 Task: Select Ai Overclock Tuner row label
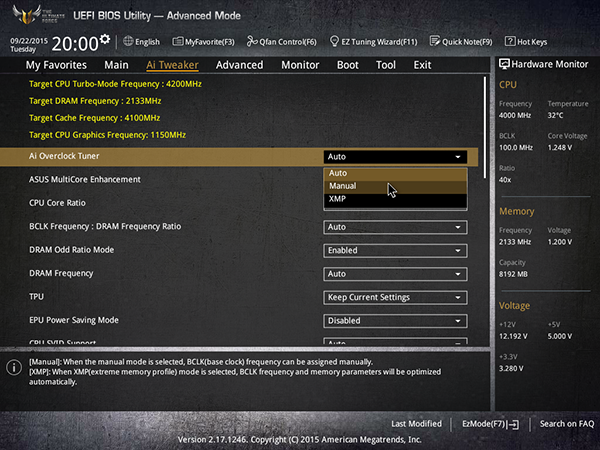64,156
